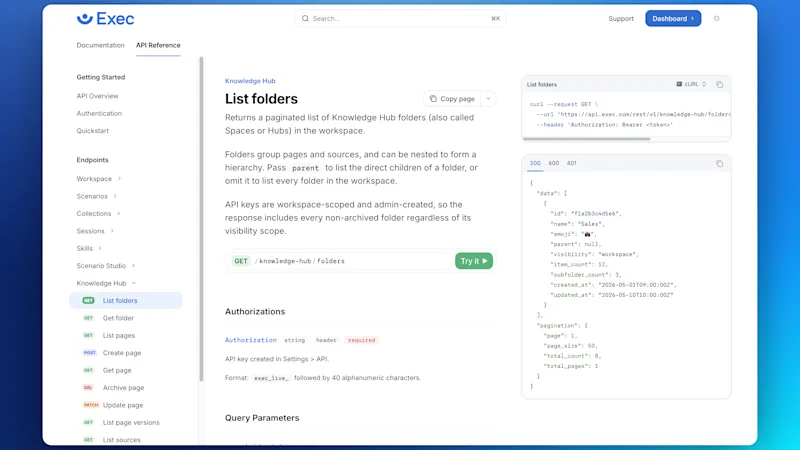Expand the Sessions endpoints section
Viewport: 800px width, 450px height.
(95, 231)
